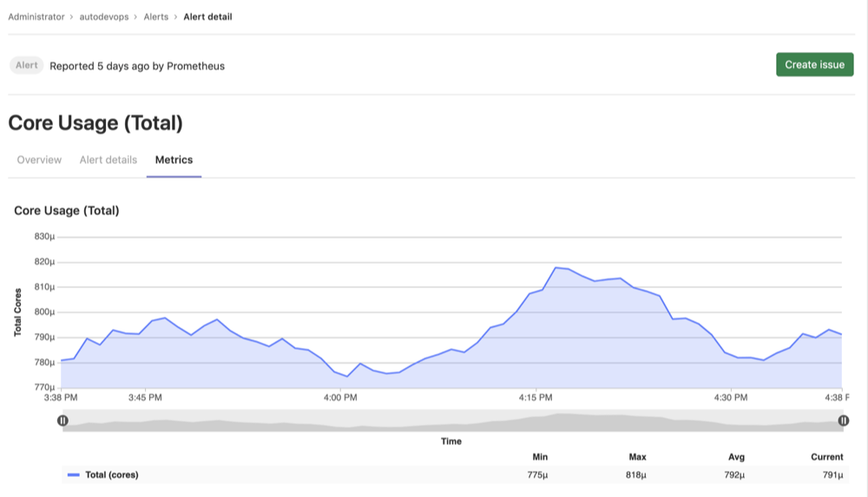Image resolution: width=868 pixels, height=497 pixels.
Task: Click the Max value 818µ in legend
Action: click(635, 475)
